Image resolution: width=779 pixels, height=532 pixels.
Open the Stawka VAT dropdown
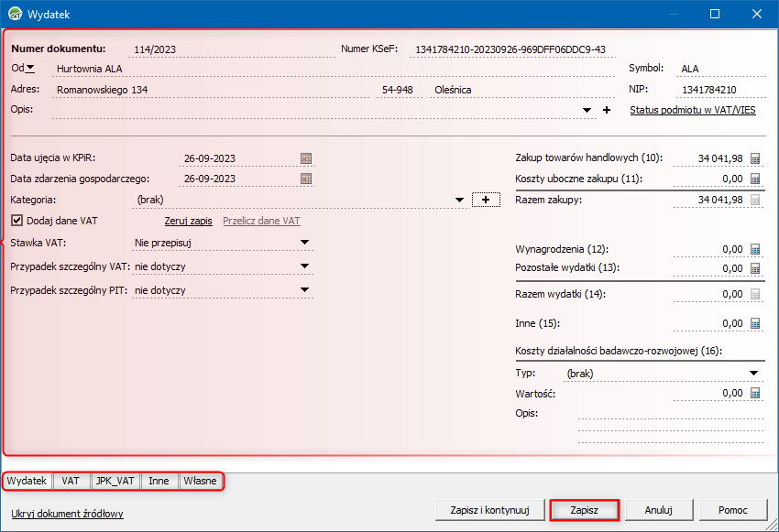pyautogui.click(x=304, y=242)
